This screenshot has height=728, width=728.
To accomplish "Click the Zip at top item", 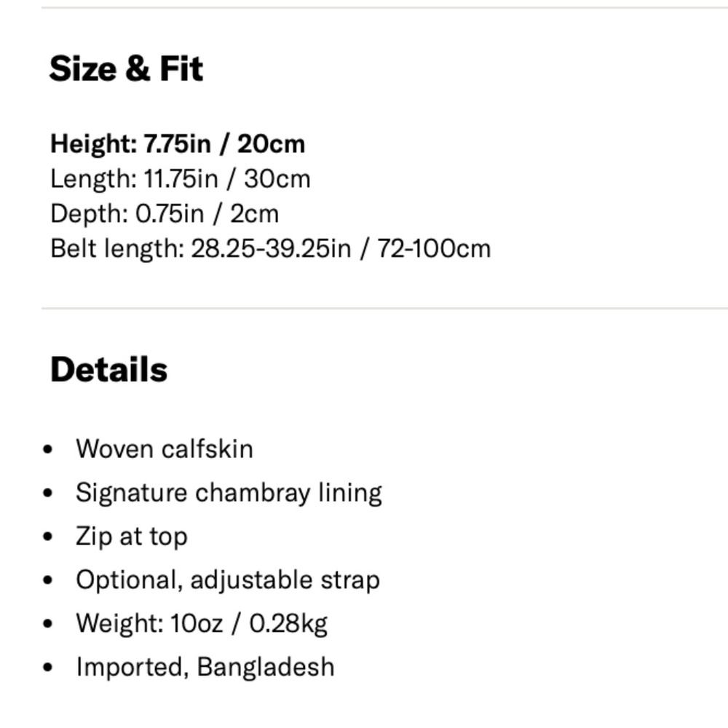I will [x=132, y=537].
